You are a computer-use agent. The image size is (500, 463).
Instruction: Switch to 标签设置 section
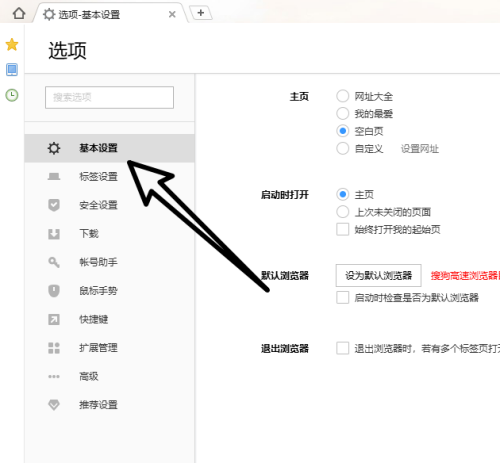(x=110, y=176)
